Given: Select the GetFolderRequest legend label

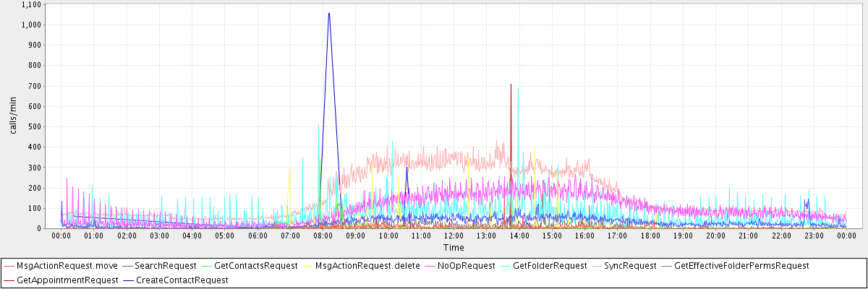Looking at the screenshot, I should [x=549, y=266].
